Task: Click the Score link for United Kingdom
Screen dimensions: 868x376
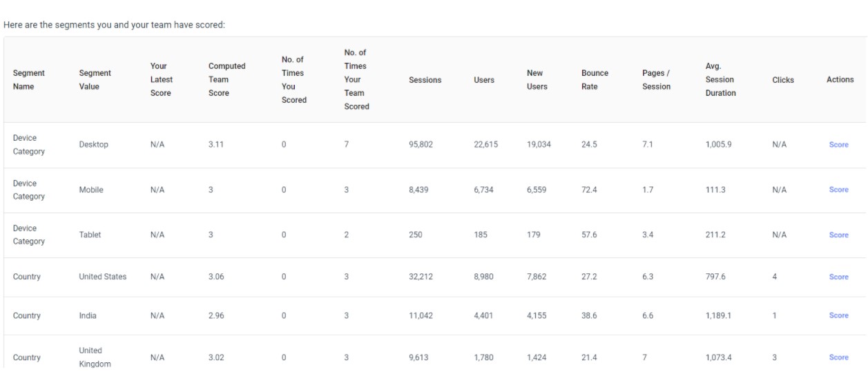Action: (x=838, y=357)
